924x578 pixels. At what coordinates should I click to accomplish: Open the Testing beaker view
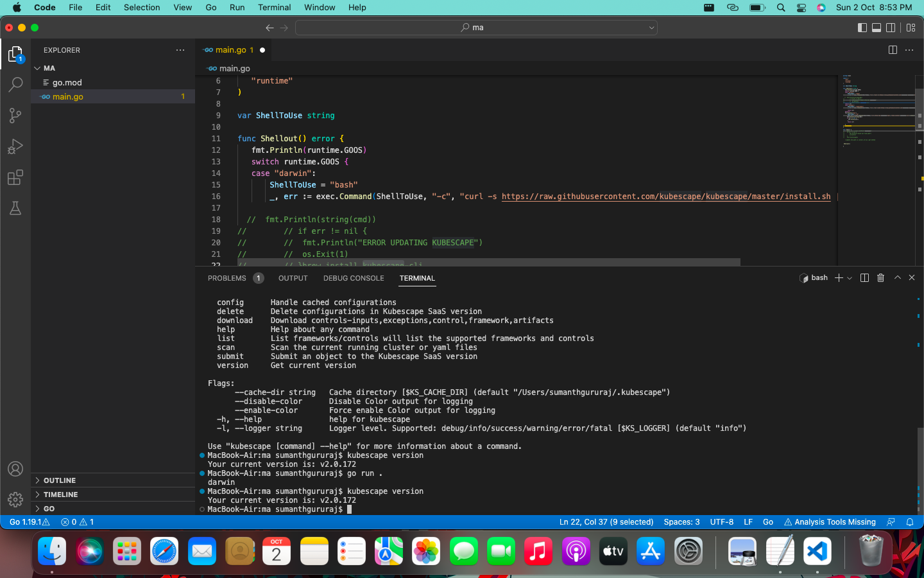(x=15, y=208)
